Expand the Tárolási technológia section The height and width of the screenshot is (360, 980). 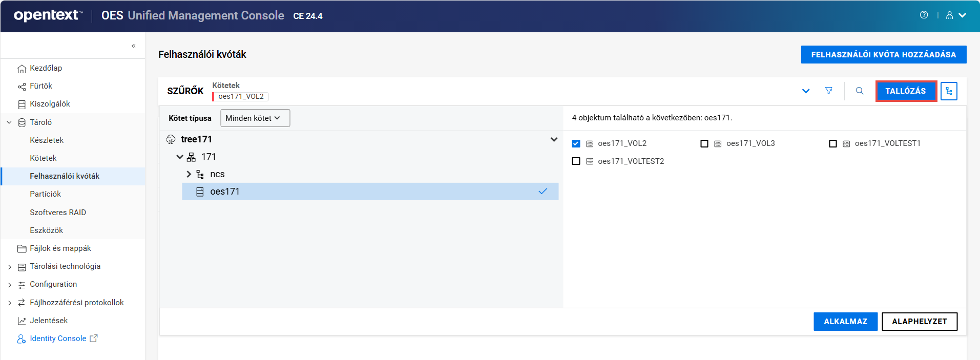tap(9, 267)
